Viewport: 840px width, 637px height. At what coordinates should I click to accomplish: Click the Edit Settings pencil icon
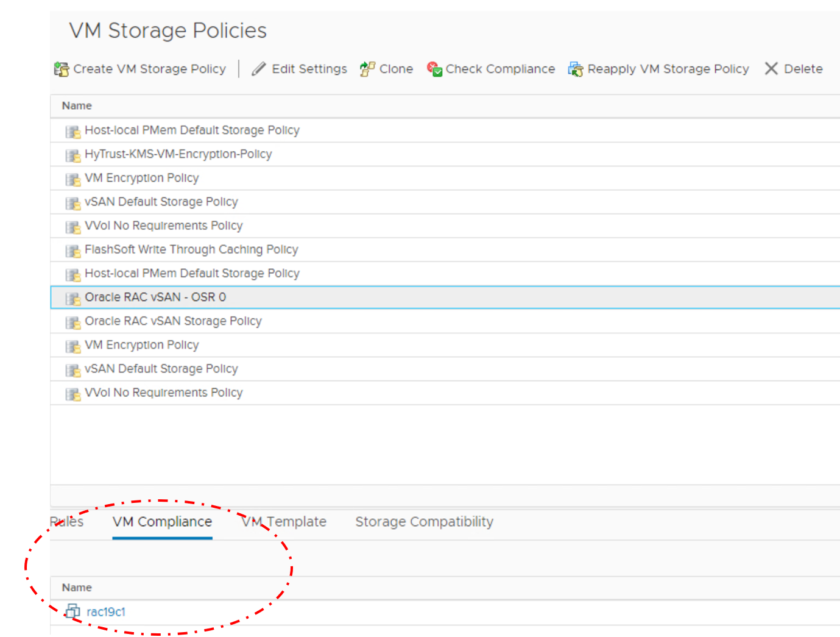pos(259,69)
